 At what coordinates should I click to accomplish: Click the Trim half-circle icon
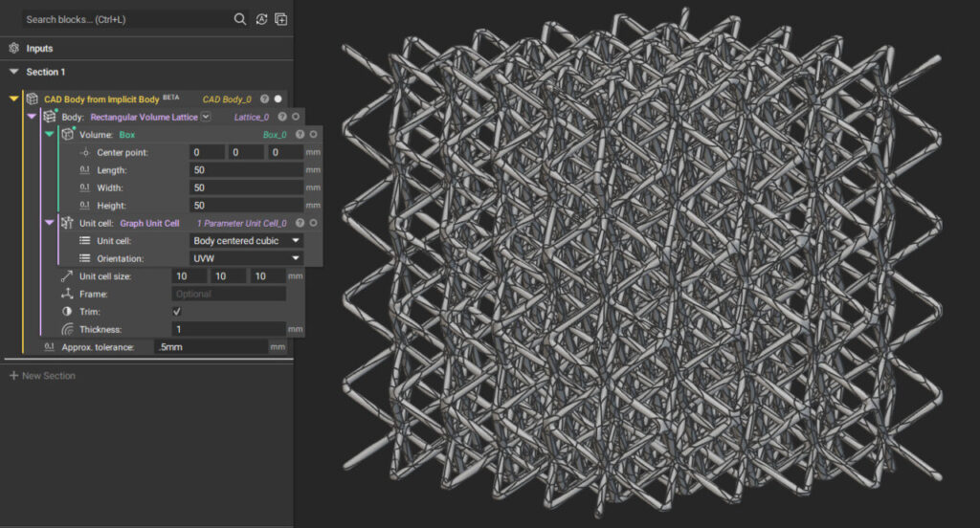click(x=67, y=311)
